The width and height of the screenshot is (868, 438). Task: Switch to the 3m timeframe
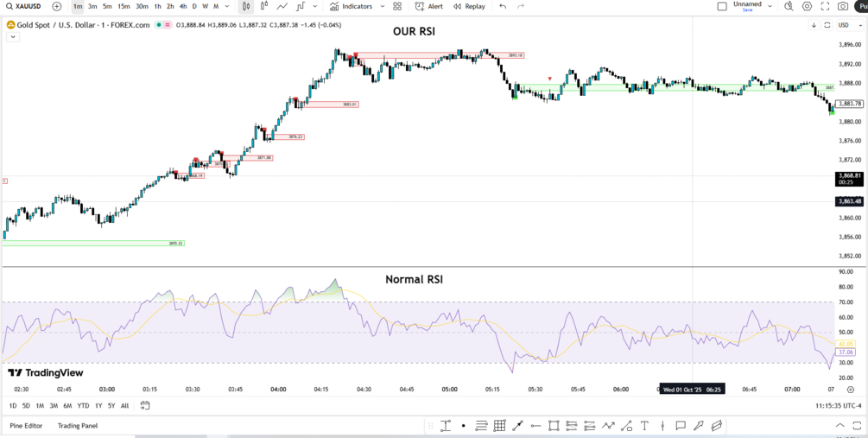coord(92,7)
